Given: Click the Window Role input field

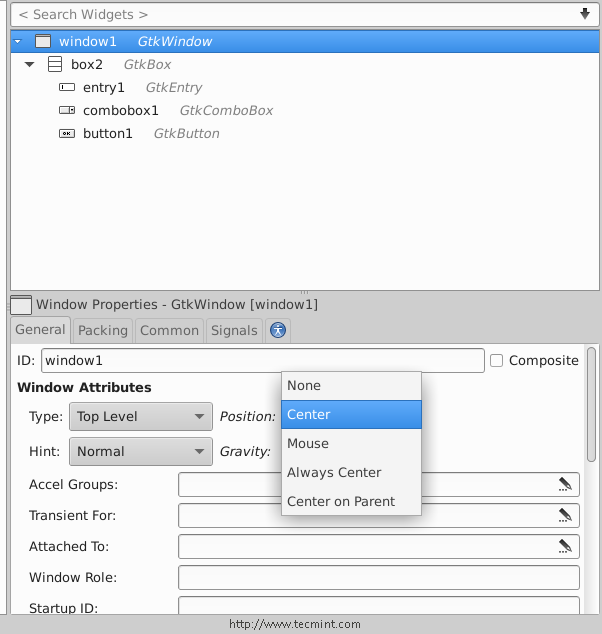Looking at the screenshot, I should click(379, 577).
